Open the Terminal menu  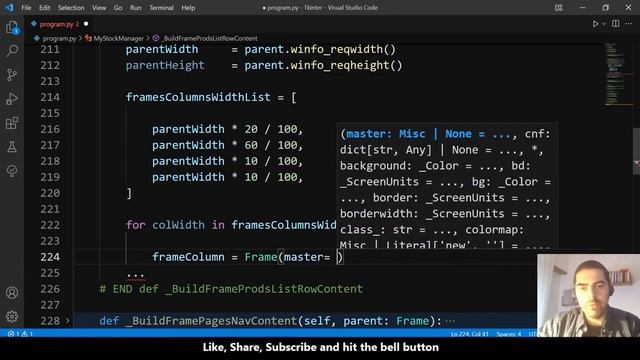161,8
